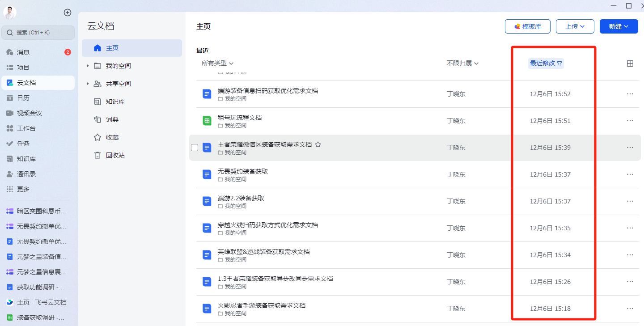This screenshot has width=644, height=326.
Task: Select 收藏 favorites in navigation
Action: pyautogui.click(x=112, y=137)
